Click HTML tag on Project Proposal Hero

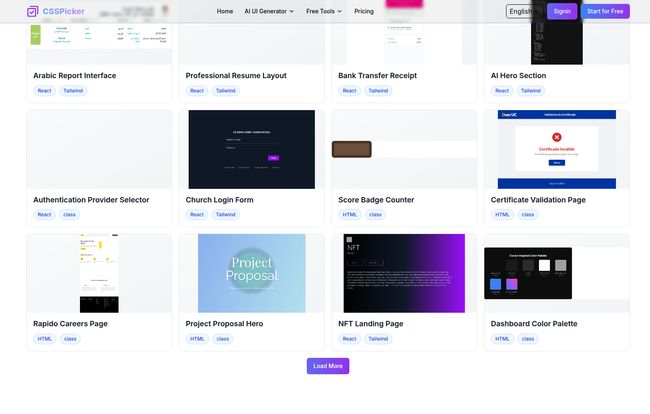197,339
